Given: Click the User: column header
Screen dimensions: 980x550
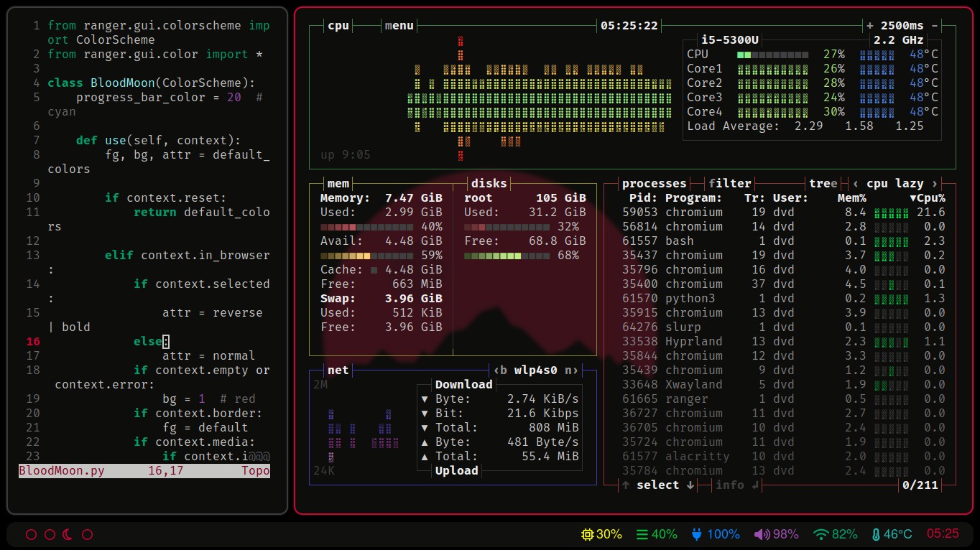Looking at the screenshot, I should click(x=791, y=197).
